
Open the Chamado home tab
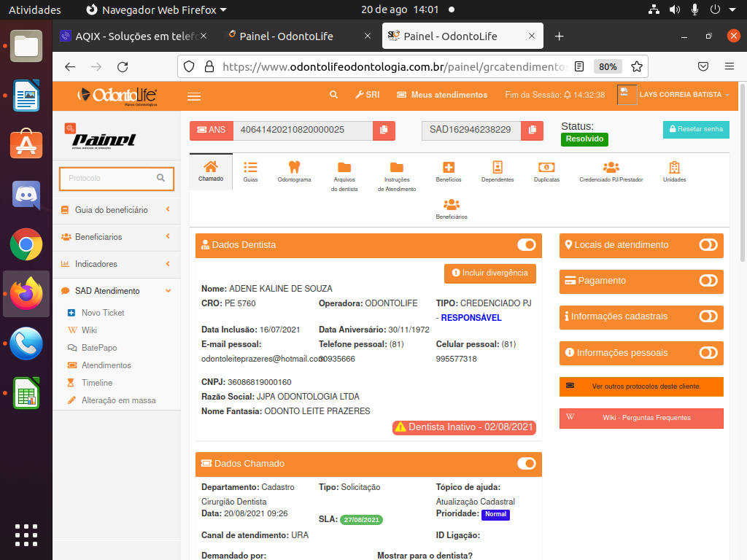(211, 171)
